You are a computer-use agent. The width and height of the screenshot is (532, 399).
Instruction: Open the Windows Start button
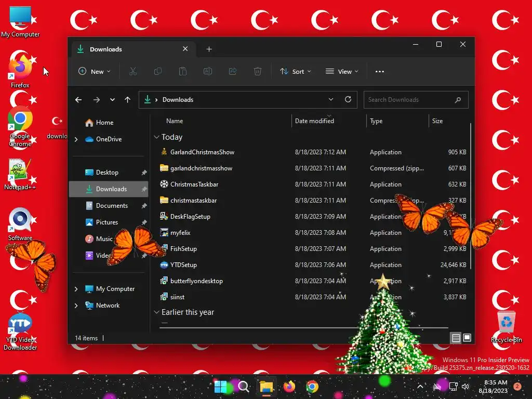click(220, 387)
